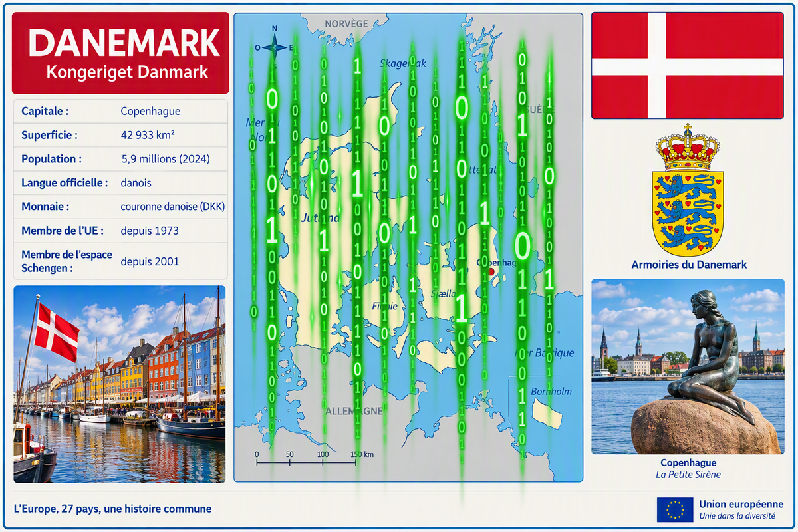Select the 'depuis 2001' value
The image size is (798, 532).
150,261
